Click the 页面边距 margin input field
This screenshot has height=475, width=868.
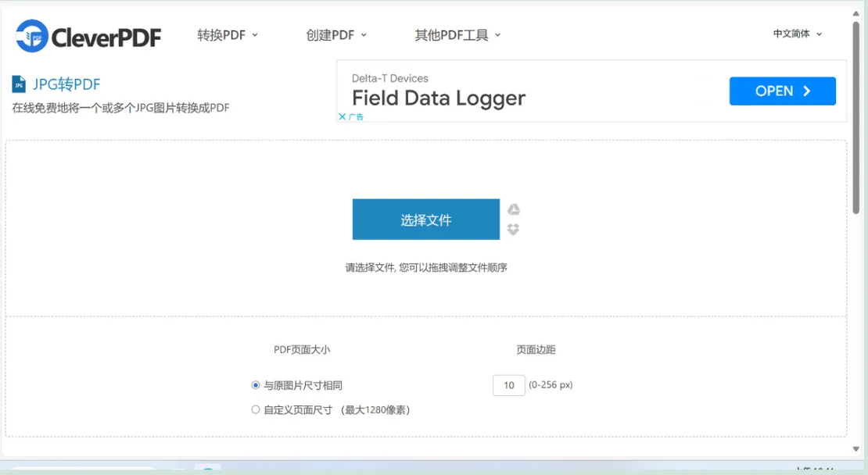click(509, 385)
